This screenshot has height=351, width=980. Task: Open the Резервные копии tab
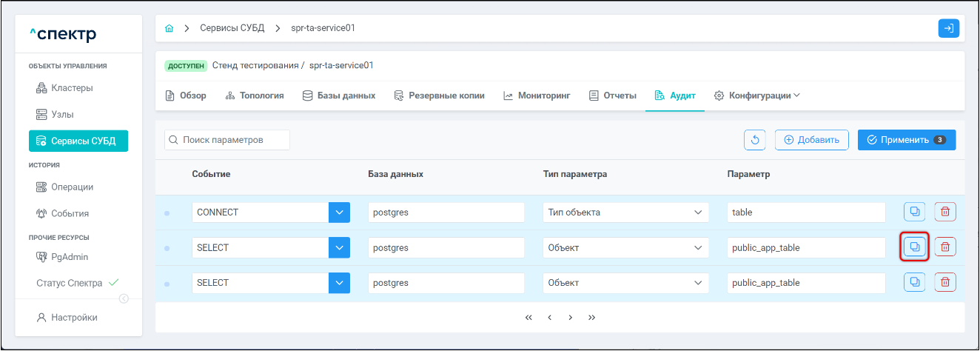tap(439, 96)
